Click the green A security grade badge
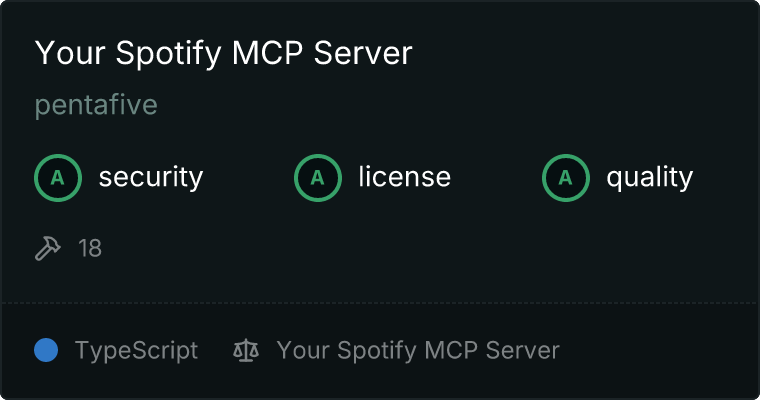 [58, 178]
